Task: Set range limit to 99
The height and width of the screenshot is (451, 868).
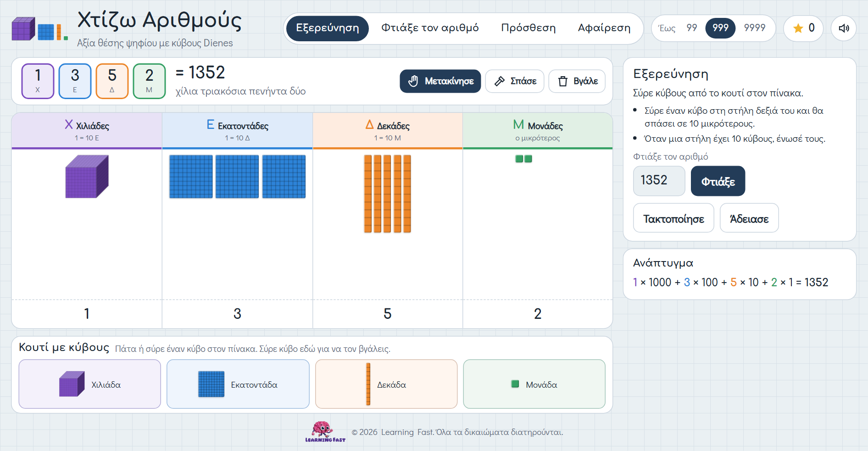Action: pos(692,28)
